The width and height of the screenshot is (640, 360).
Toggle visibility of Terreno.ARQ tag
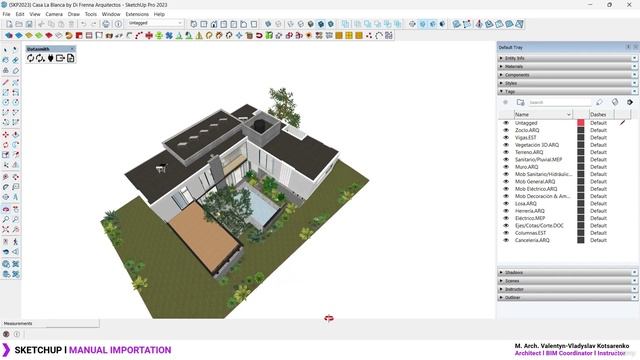[x=506, y=152]
